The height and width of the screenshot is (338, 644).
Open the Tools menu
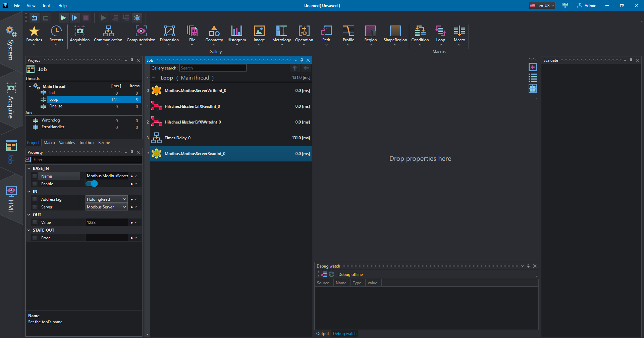(x=47, y=6)
